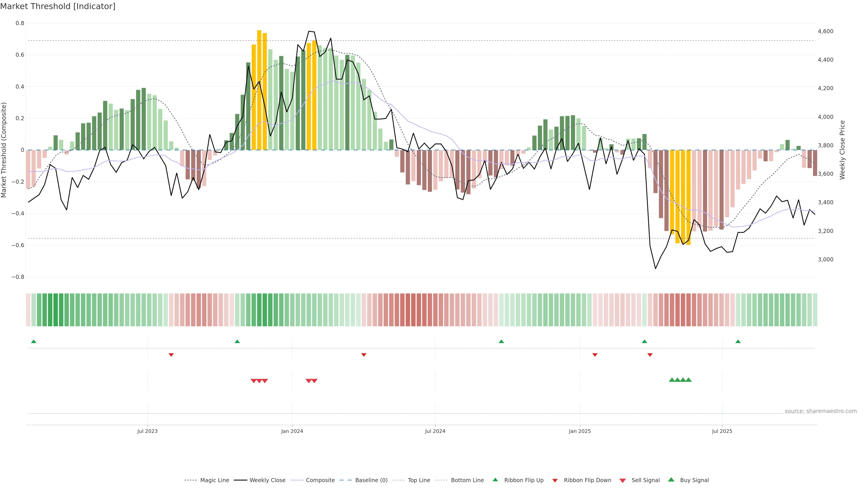The width and height of the screenshot is (868, 488).
Task: Click the last ribbon flip up marker after Jul 2025
Action: (x=738, y=342)
